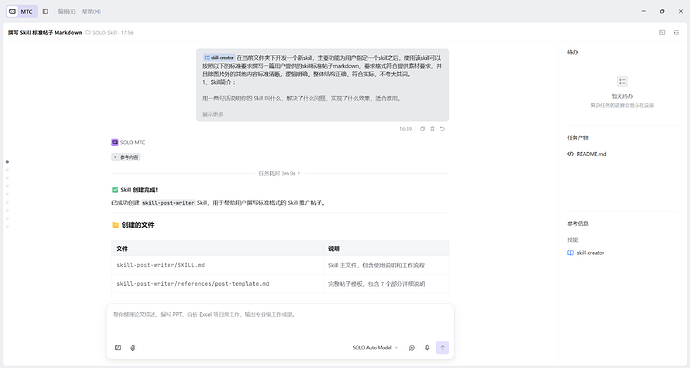Image resolution: width=690 pixels, height=368 pixels.
Task: Click the book icon beside skill-creator
Action: point(570,253)
